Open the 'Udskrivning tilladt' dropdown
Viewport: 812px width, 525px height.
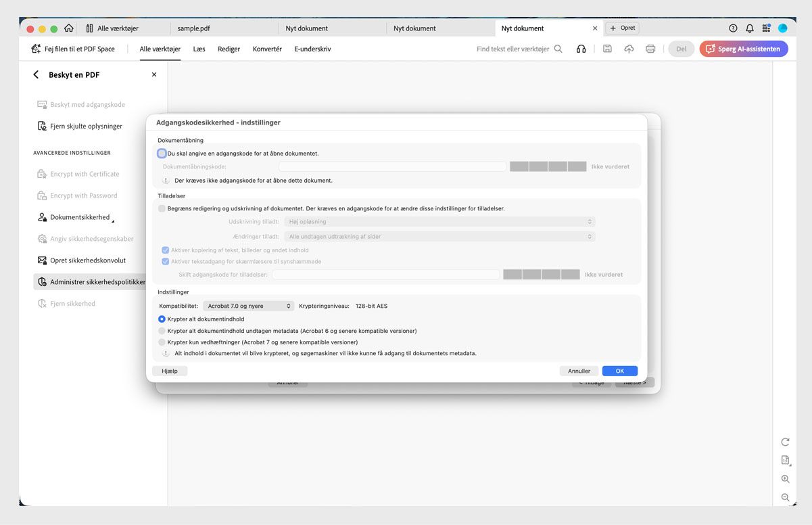click(439, 221)
